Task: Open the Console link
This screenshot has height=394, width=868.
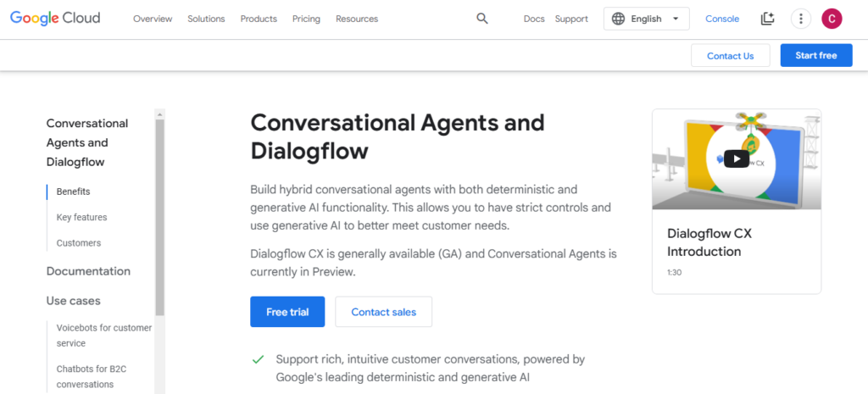Action: coord(722,19)
